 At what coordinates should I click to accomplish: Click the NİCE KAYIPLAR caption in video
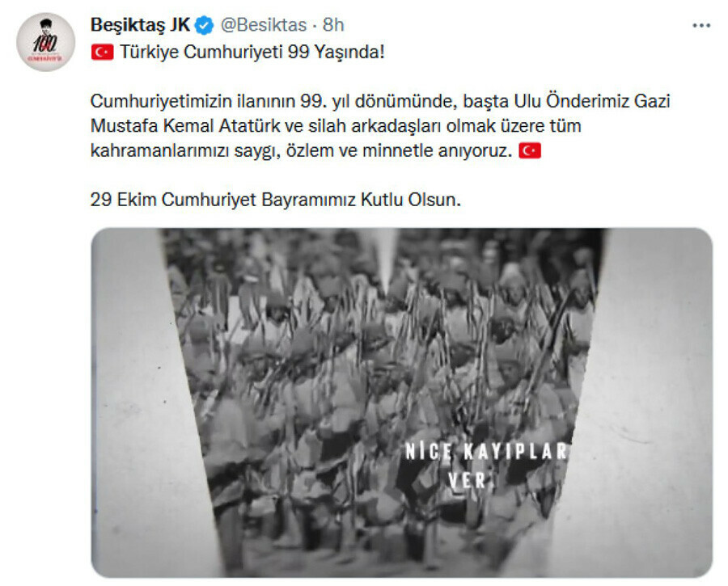tap(486, 451)
